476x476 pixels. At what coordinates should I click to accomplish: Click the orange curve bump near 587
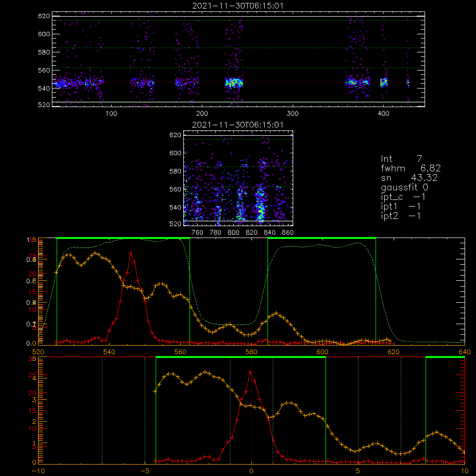276,313
